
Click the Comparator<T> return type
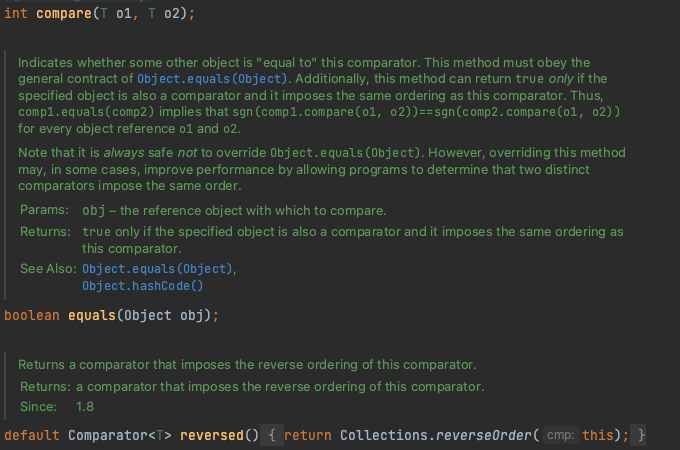[120, 435]
